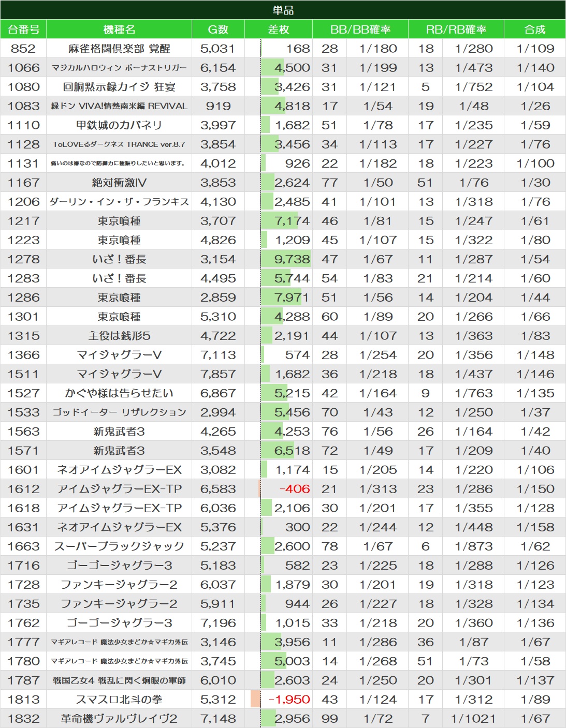Click machine number 1131
This screenshot has width=566, height=728.
click(23, 164)
